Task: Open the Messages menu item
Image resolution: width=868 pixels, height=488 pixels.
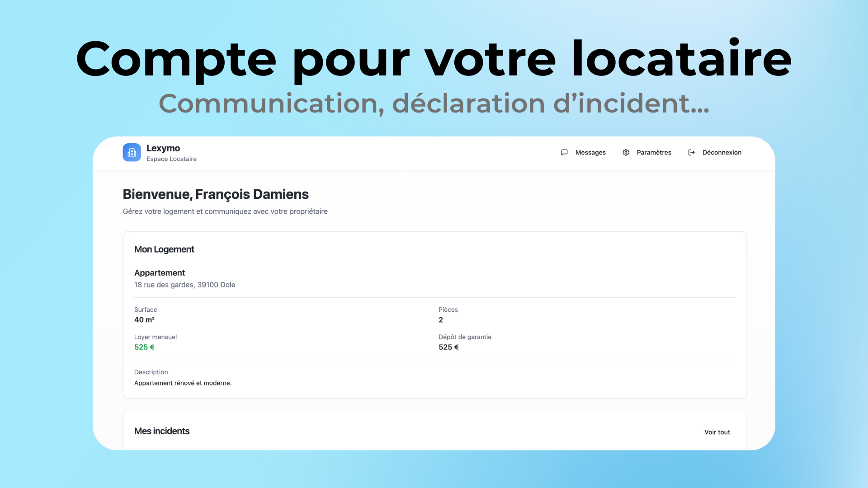Action: coord(590,153)
